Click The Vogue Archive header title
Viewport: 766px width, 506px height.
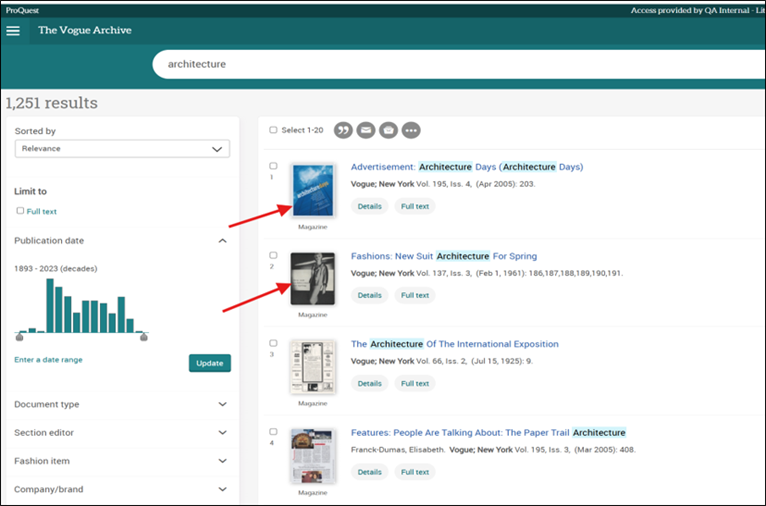pyautogui.click(x=85, y=31)
